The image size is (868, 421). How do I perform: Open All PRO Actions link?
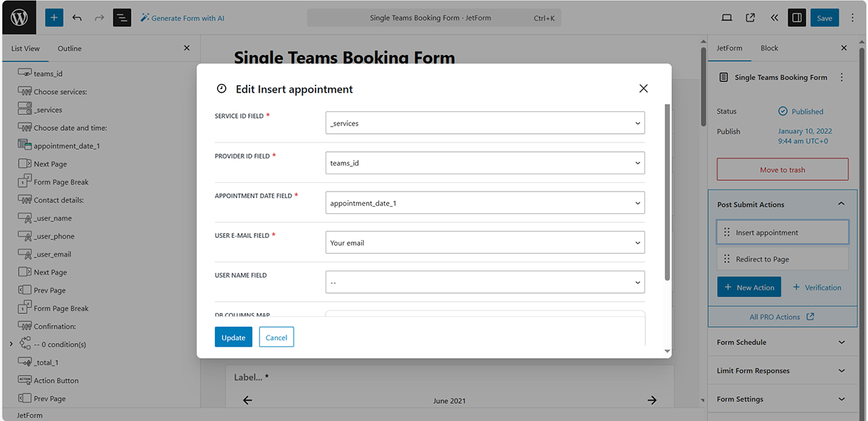pos(781,317)
